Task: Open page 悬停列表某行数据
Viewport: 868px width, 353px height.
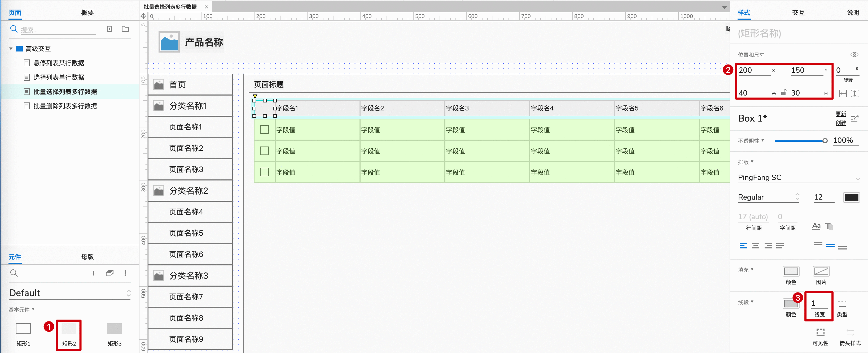Action: point(59,63)
